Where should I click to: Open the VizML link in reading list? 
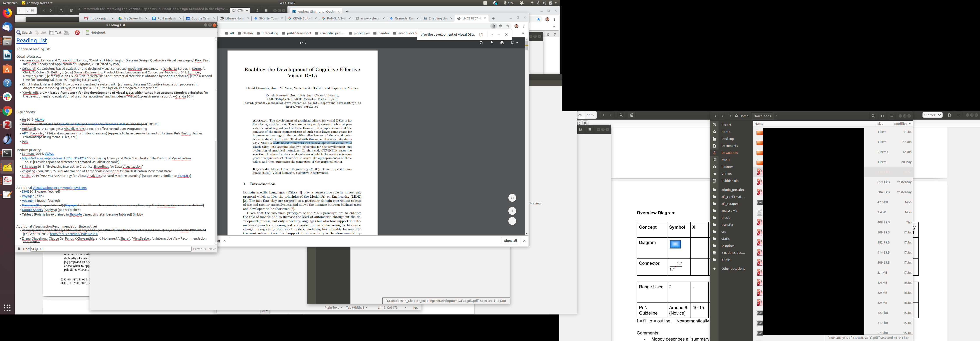click(x=40, y=120)
